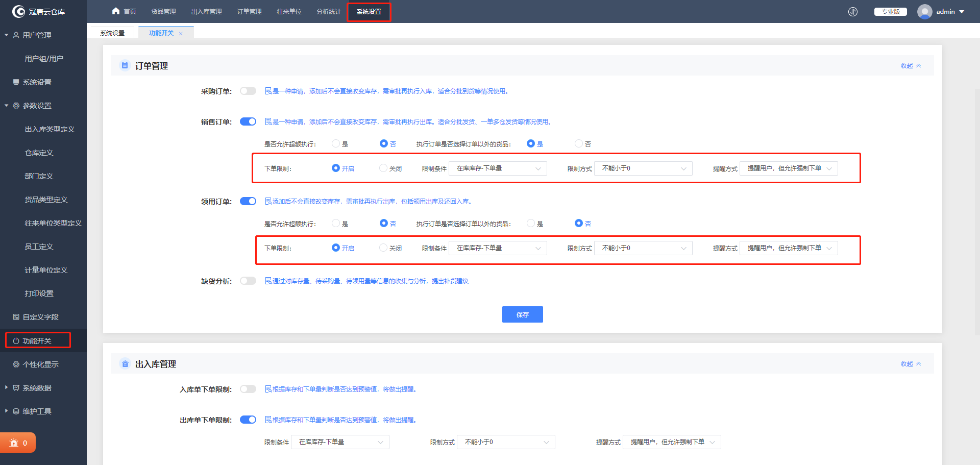Enable the 入库单下单限制 switch
980x465 pixels.
tap(248, 389)
